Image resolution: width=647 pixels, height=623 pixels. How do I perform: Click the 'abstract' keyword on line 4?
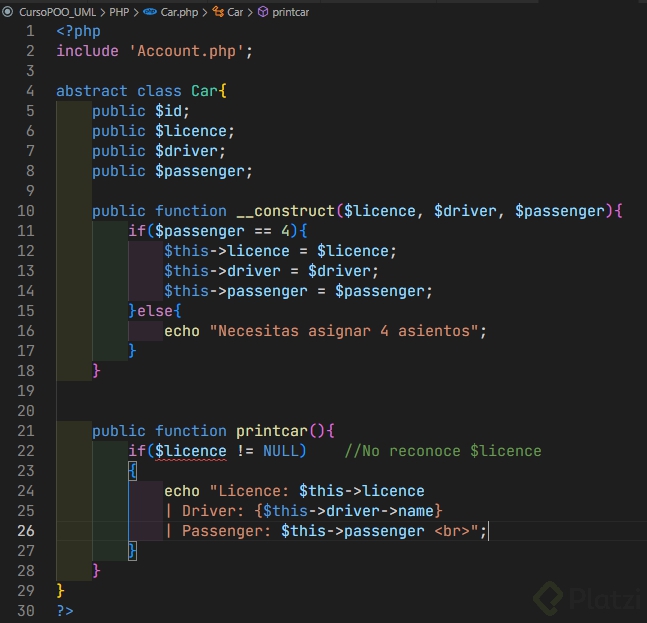92,91
